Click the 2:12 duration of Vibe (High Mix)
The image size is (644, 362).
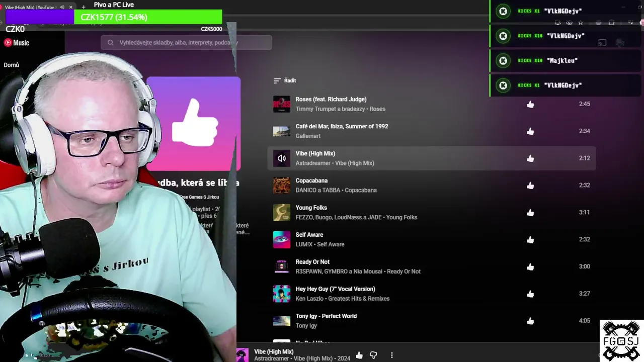point(584,158)
